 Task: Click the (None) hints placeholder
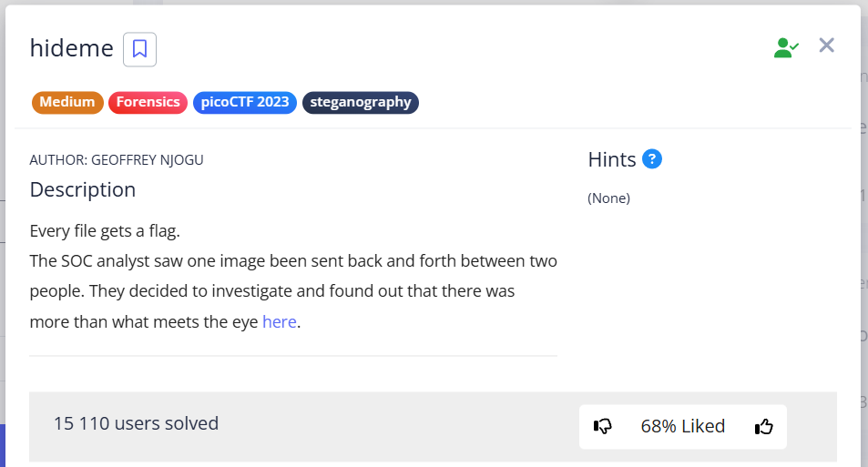click(x=608, y=198)
